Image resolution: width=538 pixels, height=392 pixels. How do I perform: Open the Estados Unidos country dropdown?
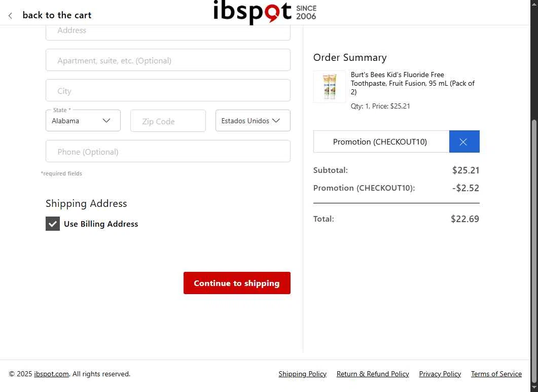click(x=253, y=121)
